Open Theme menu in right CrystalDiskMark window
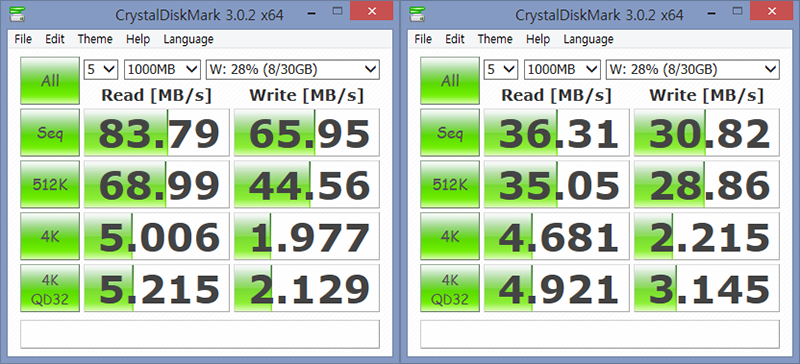 (x=495, y=39)
